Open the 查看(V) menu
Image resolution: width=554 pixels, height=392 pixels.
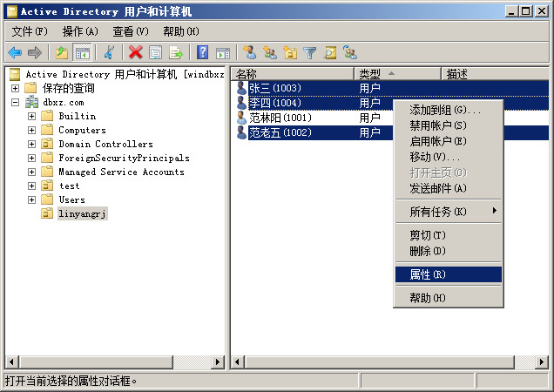[x=131, y=31]
